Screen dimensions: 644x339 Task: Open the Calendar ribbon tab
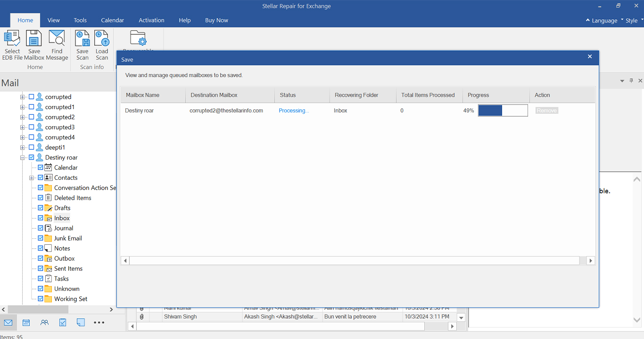click(113, 20)
